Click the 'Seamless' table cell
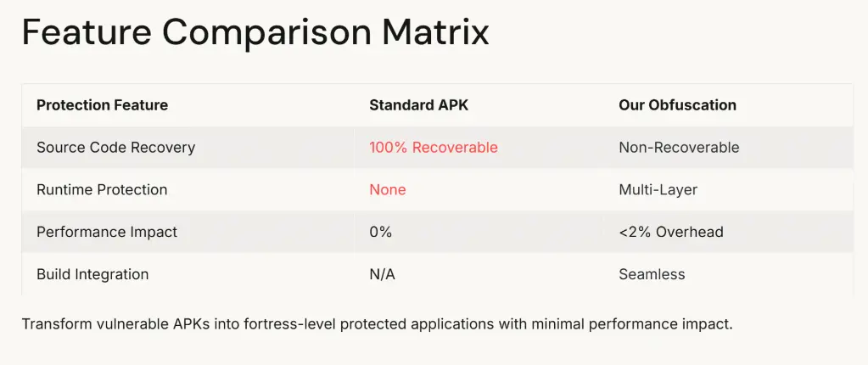This screenshot has height=365, width=868. [652, 274]
